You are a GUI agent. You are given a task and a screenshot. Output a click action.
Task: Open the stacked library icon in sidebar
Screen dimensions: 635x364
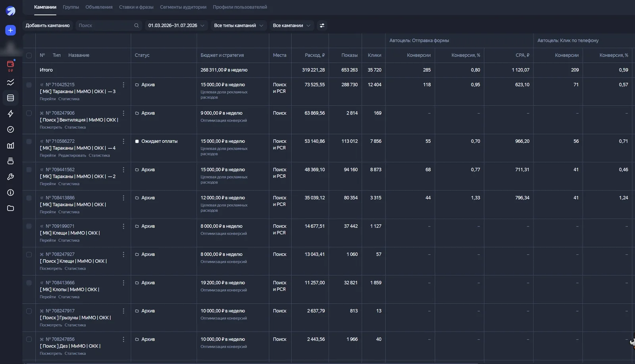tap(11, 161)
